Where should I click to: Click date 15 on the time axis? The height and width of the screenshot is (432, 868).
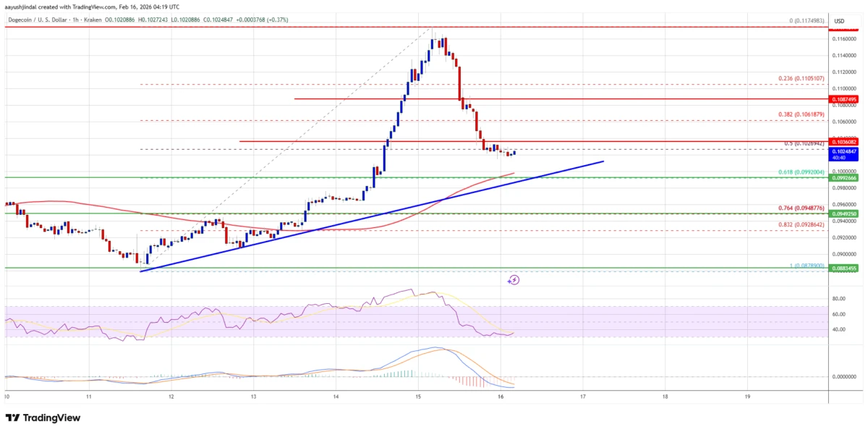(418, 397)
